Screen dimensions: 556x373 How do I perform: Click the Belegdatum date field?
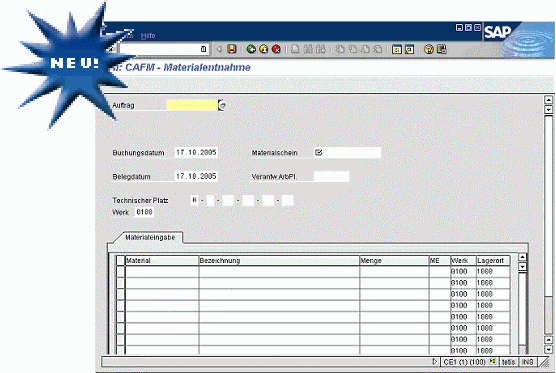point(196,176)
